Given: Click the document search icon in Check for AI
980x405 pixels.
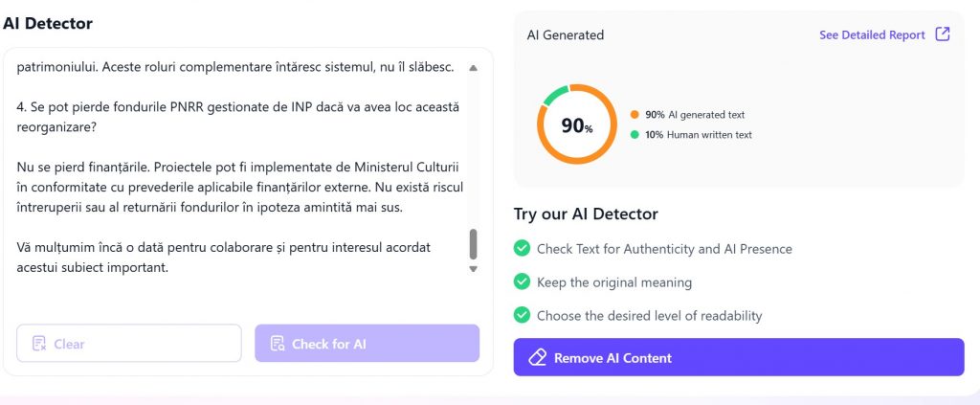Looking at the screenshot, I should pos(278,344).
